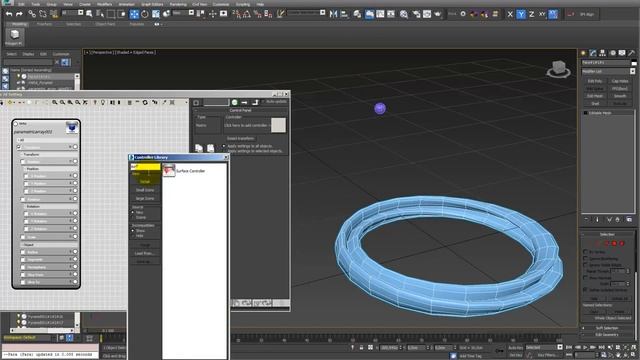Collapse the Selection rollout
The width and height of the screenshot is (640, 360).
tap(607, 234)
